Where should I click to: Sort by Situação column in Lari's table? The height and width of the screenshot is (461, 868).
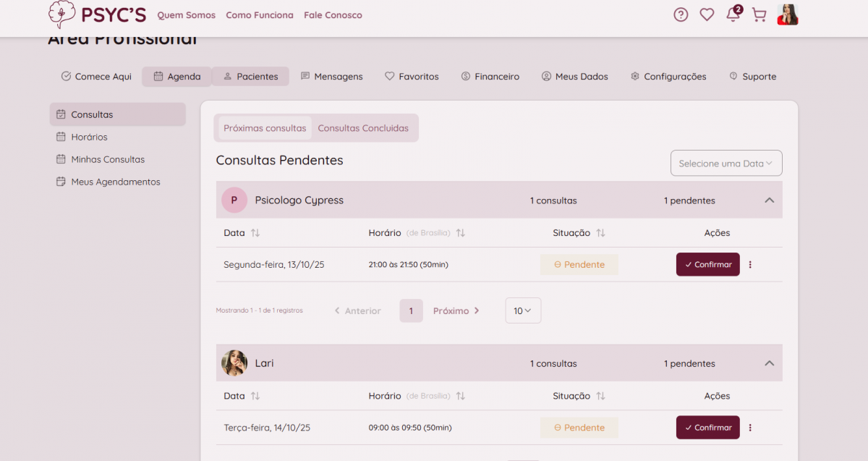[x=600, y=396]
